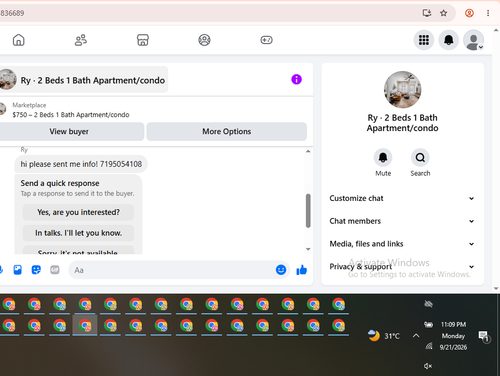Click the chat messages scrollbar thumb

pyautogui.click(x=308, y=211)
